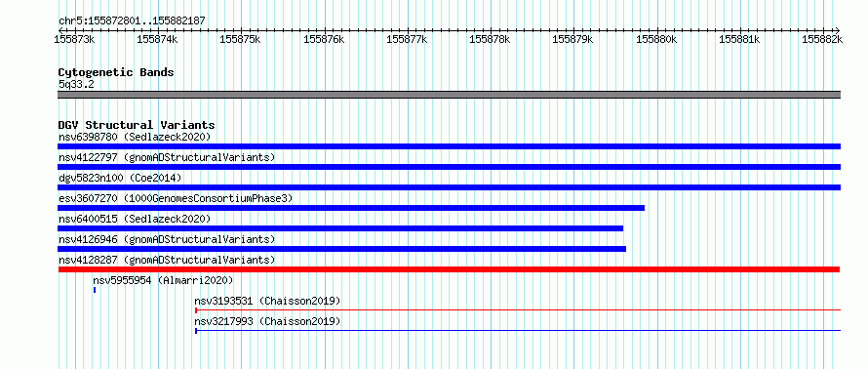Select the red bar for nsv4128287
This screenshot has height=369, width=868.
coord(449,269)
